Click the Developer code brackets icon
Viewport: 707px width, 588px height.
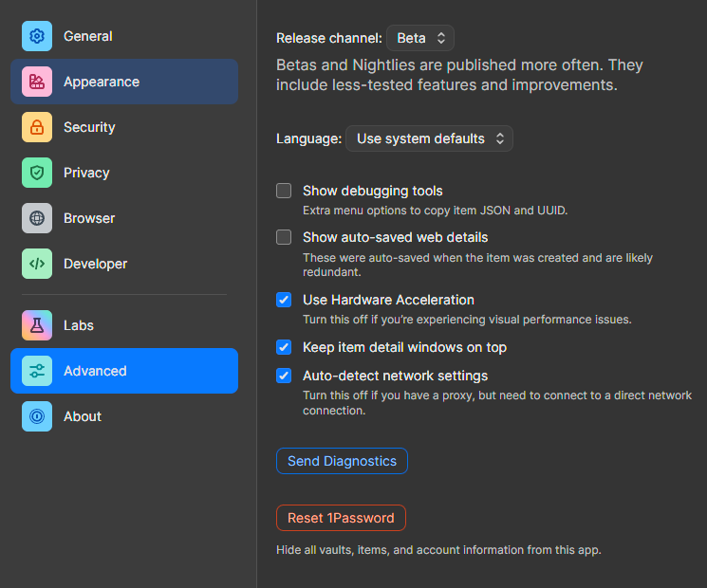click(x=37, y=264)
